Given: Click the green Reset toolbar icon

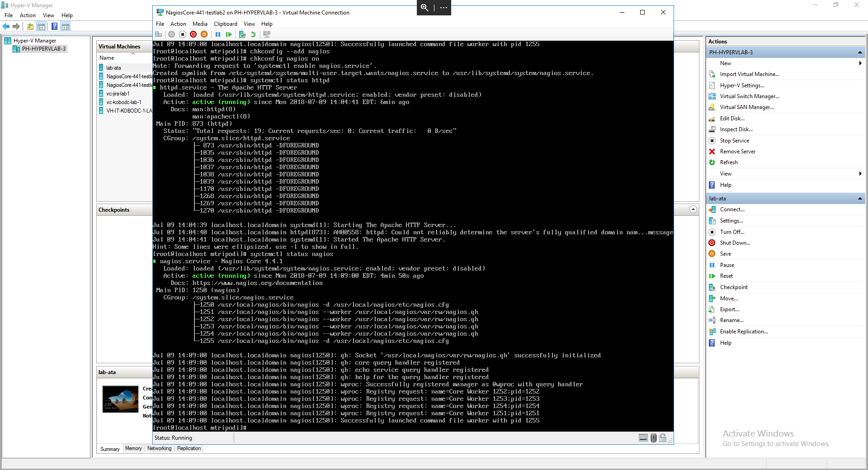Looking at the screenshot, I should pyautogui.click(x=229, y=34).
